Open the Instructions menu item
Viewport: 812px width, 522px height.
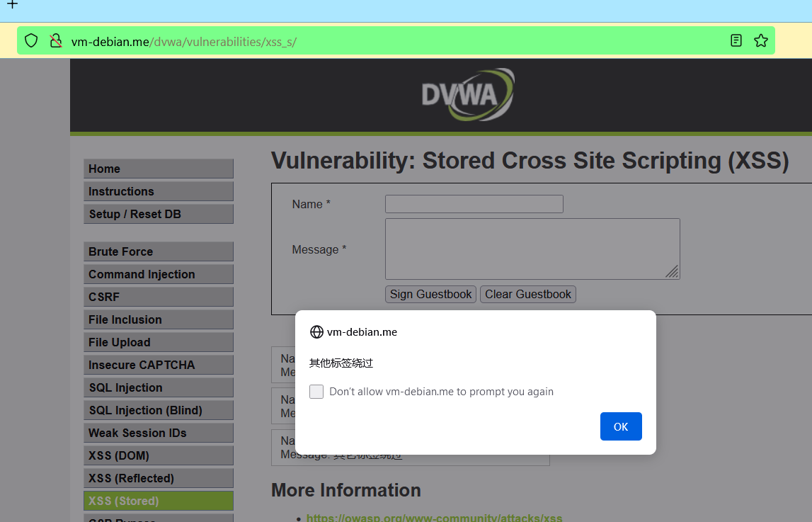click(x=159, y=192)
